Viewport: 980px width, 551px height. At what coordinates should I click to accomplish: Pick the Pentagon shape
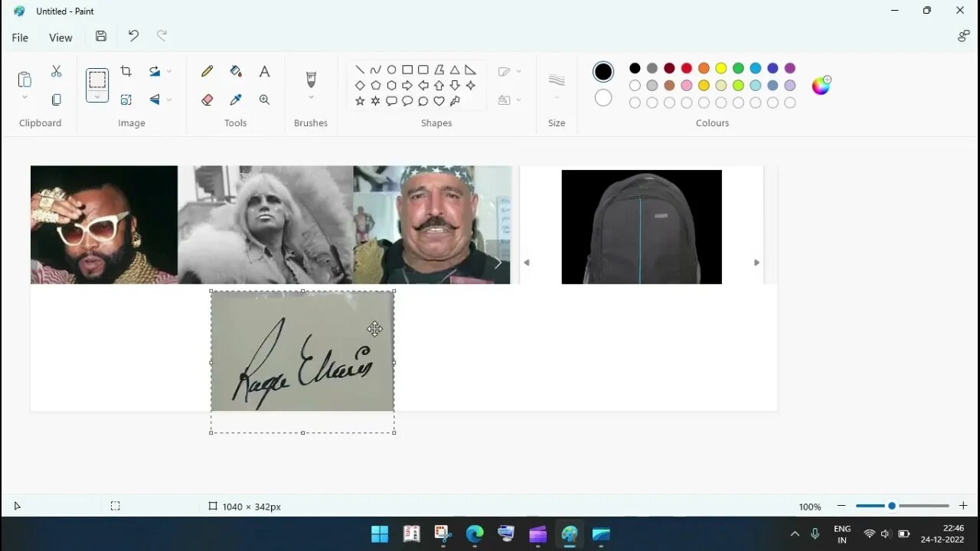pos(375,85)
